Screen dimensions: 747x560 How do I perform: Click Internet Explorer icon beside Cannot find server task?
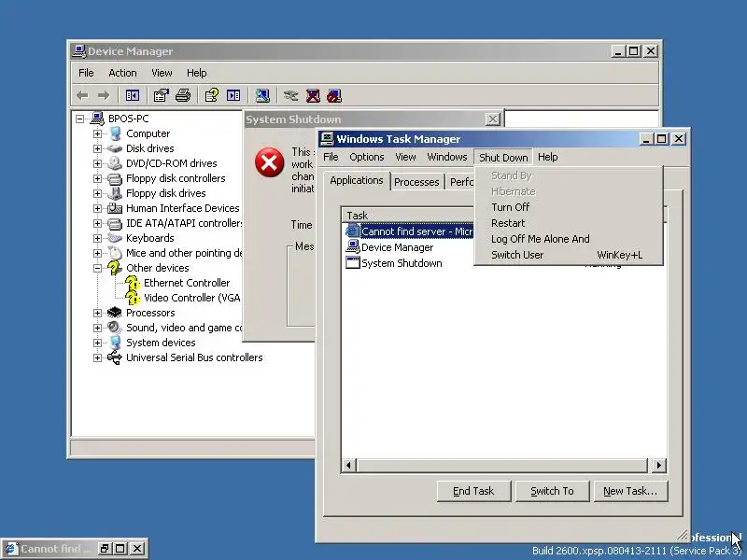[353, 231]
